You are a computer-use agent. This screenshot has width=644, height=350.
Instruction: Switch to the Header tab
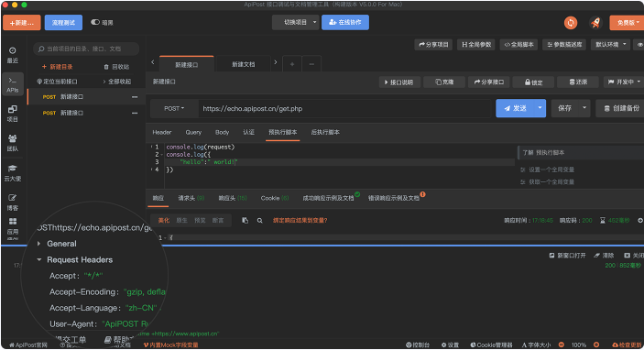click(x=162, y=132)
